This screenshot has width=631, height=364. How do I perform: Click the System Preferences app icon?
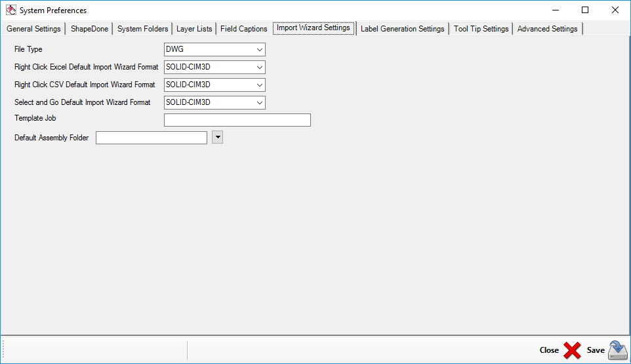(x=11, y=10)
